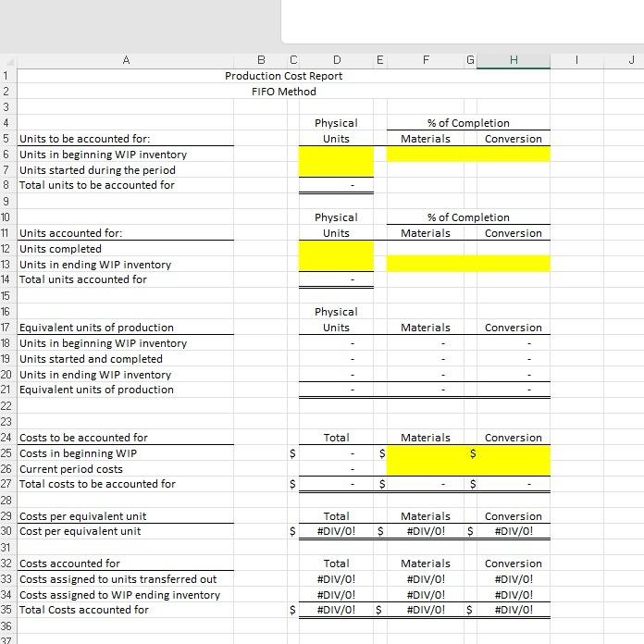644x644 pixels.
Task: Click Total #DIV/0! cost per equivalent unit
Action: pyautogui.click(x=337, y=531)
